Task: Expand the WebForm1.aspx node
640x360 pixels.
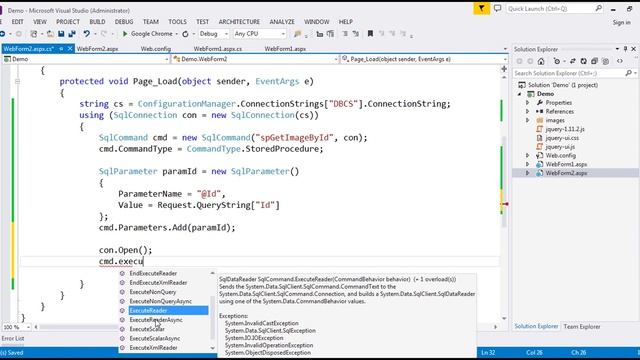Action: coord(527,164)
